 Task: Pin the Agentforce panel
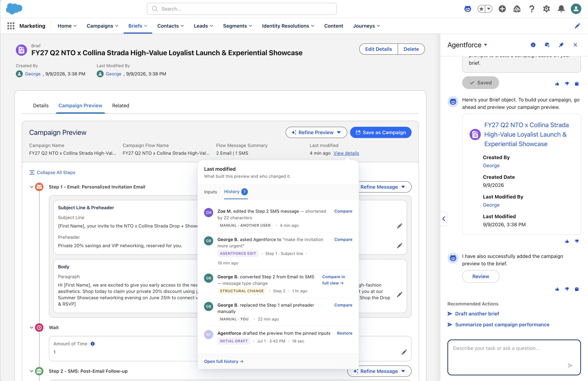coord(561,45)
